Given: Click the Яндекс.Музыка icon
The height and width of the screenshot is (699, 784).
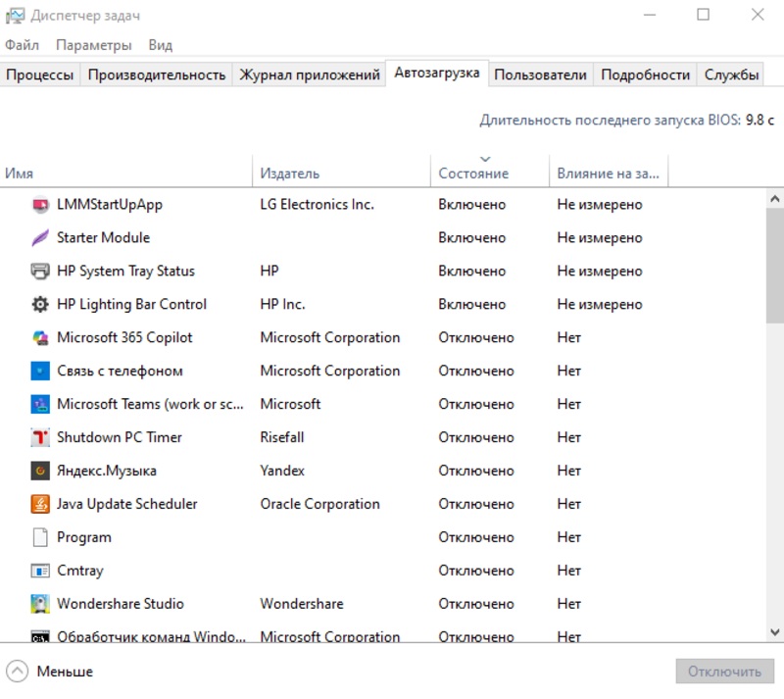Looking at the screenshot, I should pos(40,472).
